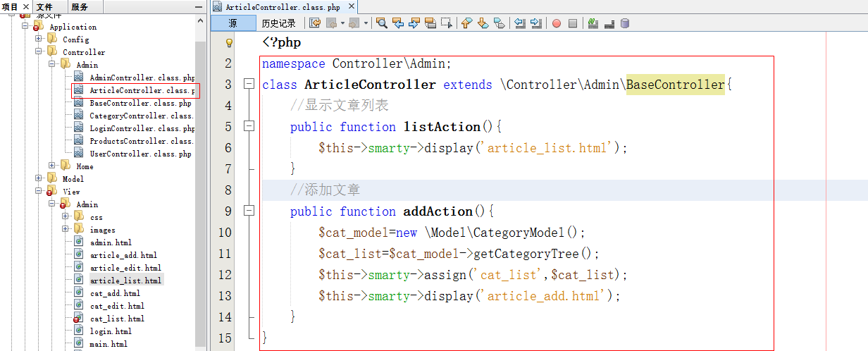Expand the Config folder in the tree
This screenshot has width=868, height=351.
click(x=39, y=39)
